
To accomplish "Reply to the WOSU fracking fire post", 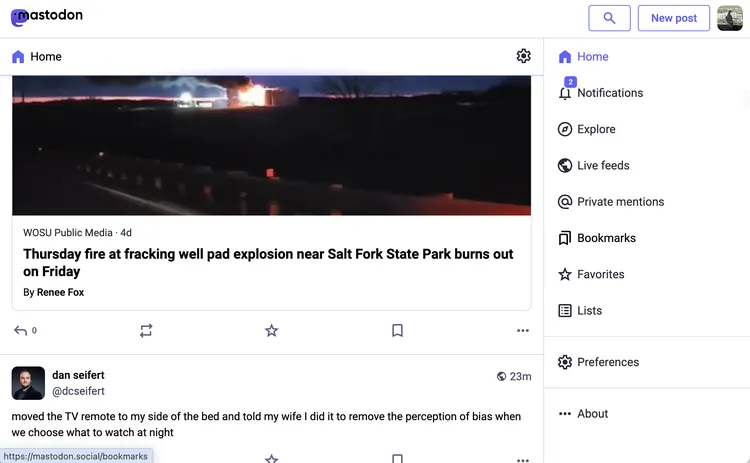I will click(x=21, y=330).
